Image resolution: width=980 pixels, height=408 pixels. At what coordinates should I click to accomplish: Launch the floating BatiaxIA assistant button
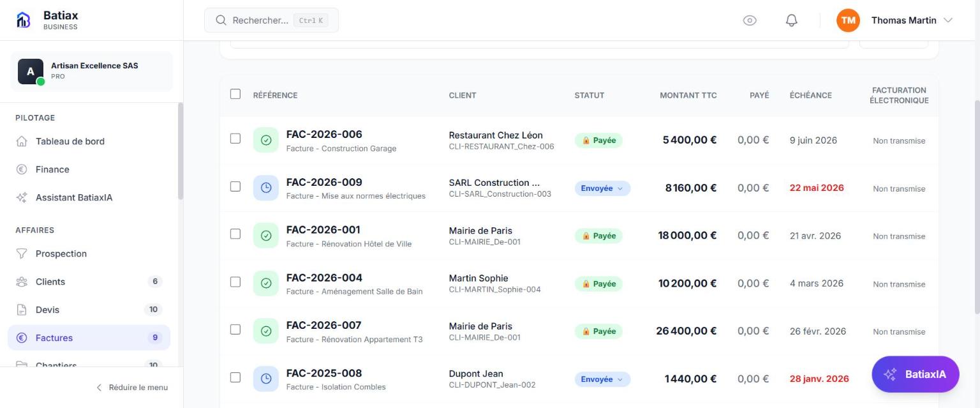pos(916,374)
